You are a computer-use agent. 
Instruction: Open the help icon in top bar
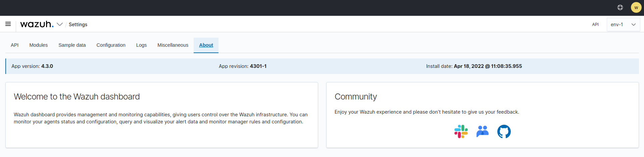click(620, 7)
